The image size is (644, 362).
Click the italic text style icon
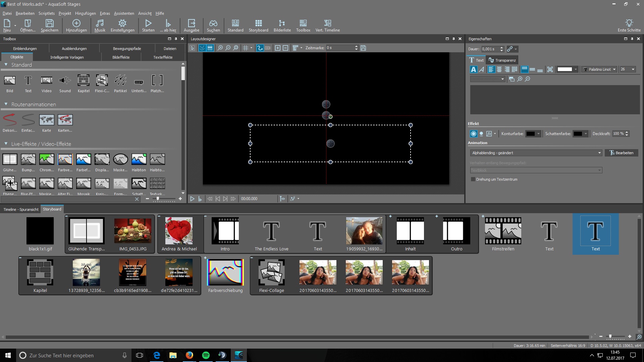coord(482,69)
